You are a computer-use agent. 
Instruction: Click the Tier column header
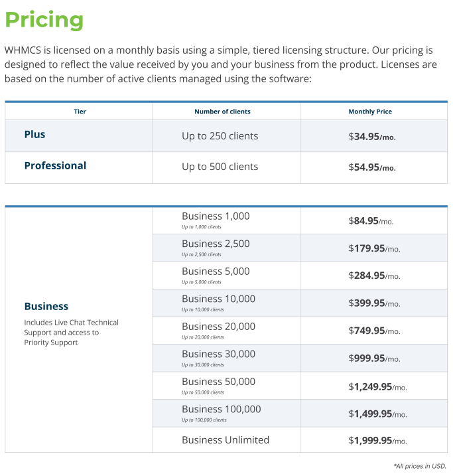coord(80,112)
